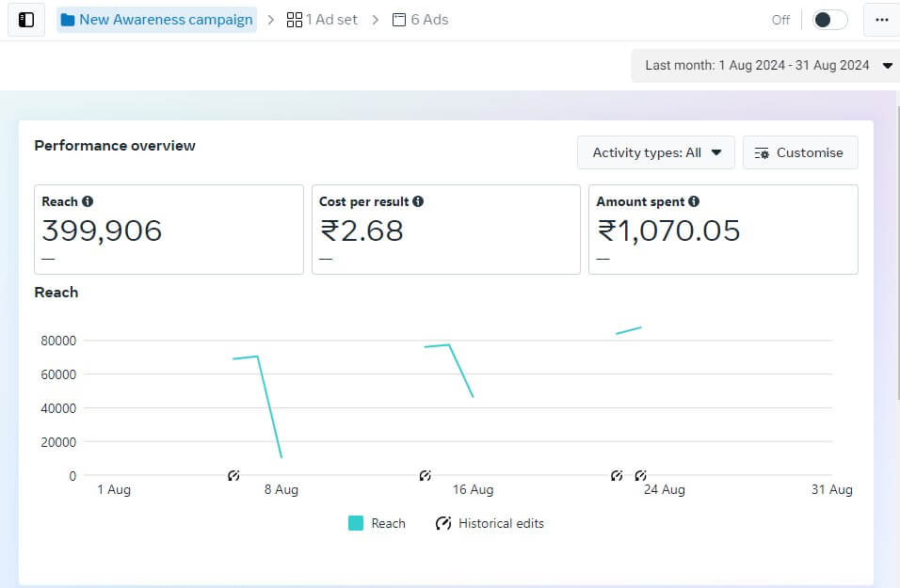
Task: Select the Reach metric card
Action: (x=169, y=230)
